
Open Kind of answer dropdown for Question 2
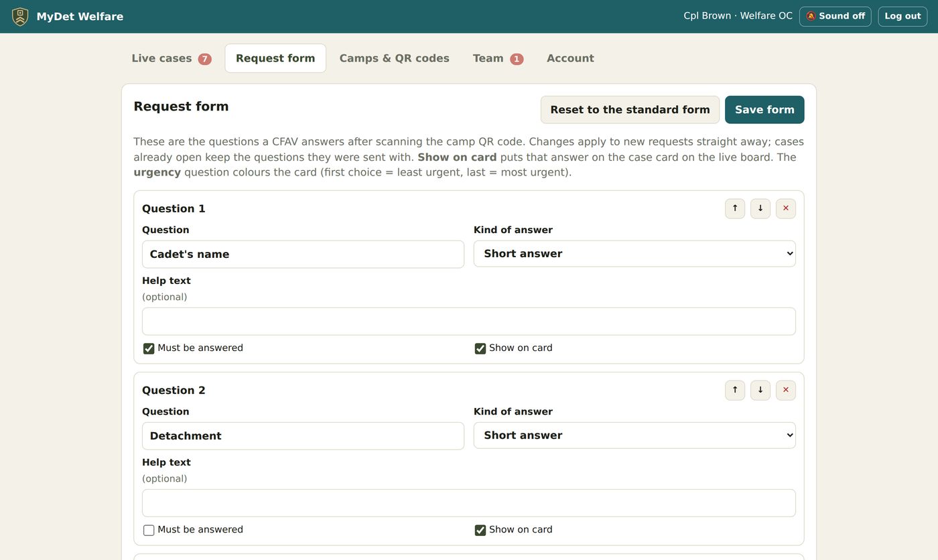pyautogui.click(x=634, y=435)
